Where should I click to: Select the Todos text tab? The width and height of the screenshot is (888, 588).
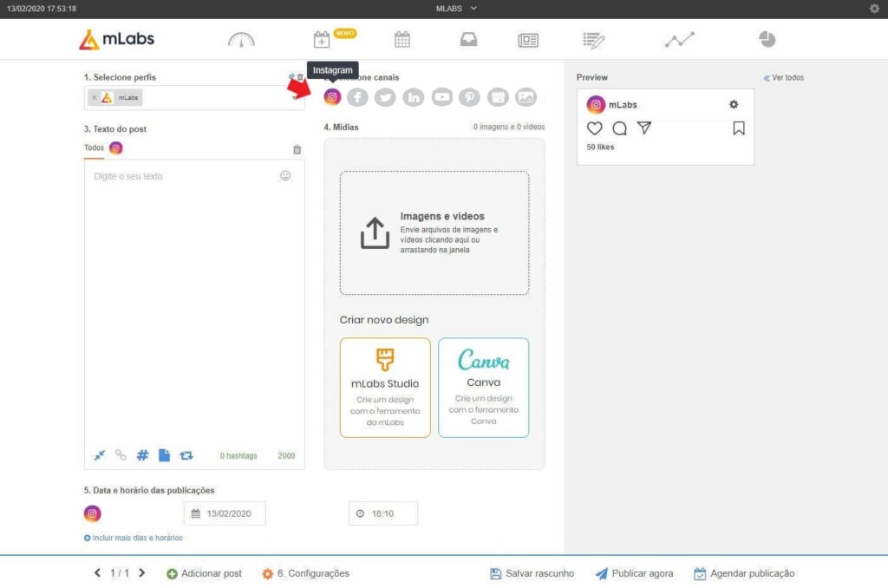(94, 147)
